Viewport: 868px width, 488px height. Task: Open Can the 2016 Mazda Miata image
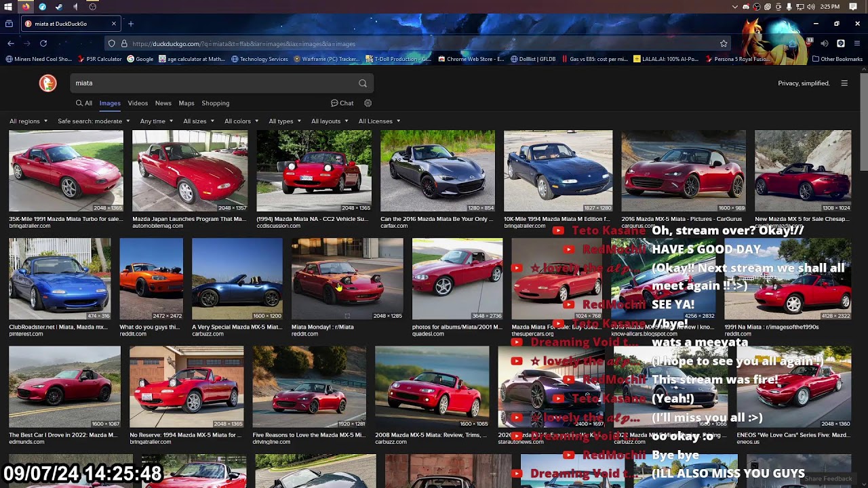click(437, 171)
